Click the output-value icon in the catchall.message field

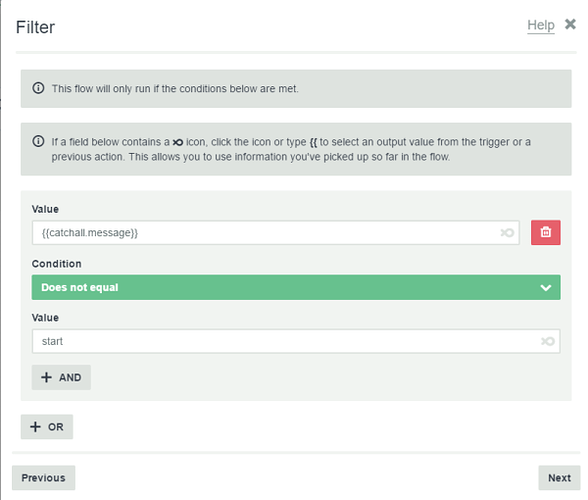[507, 233]
